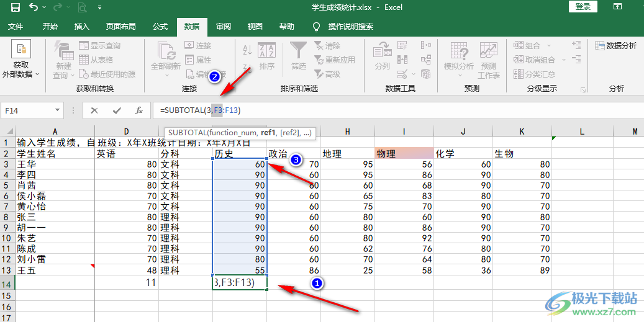The width and height of the screenshot is (644, 322).
Task: Expand the Data Validation dropdown arrow
Action: [413, 74]
